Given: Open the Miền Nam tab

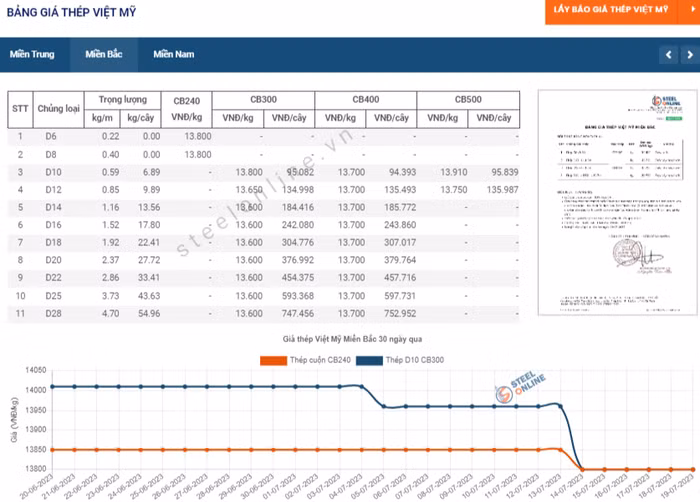Looking at the screenshot, I should point(174,54).
